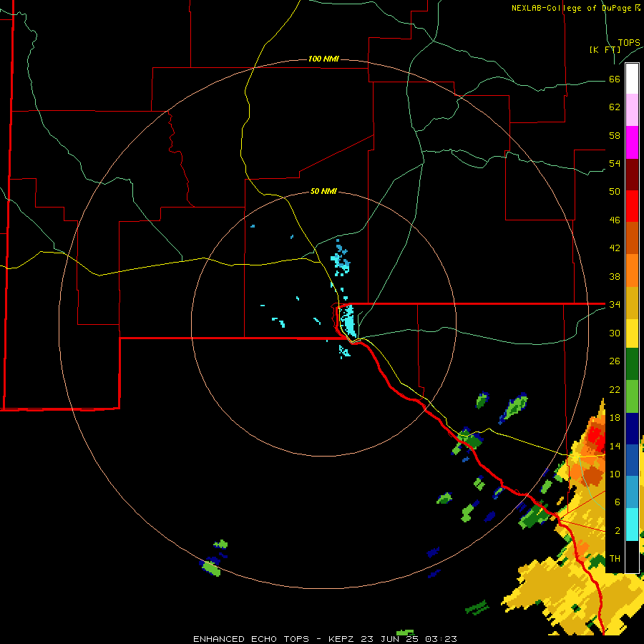Image resolution: width=644 pixels, height=644 pixels.
Task: Click the light pink legend swatch near 62
Action: (x=632, y=110)
